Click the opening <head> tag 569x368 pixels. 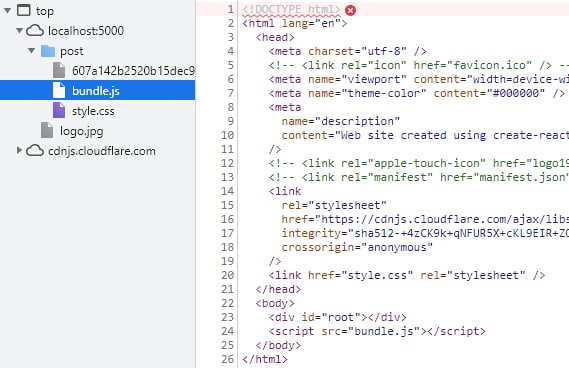[275, 37]
